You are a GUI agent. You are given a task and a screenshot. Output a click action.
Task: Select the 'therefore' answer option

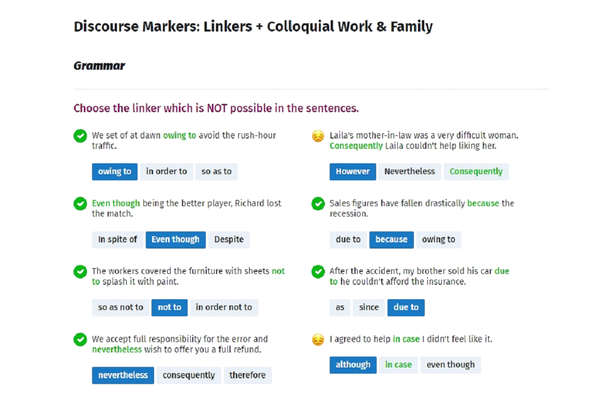tap(247, 375)
